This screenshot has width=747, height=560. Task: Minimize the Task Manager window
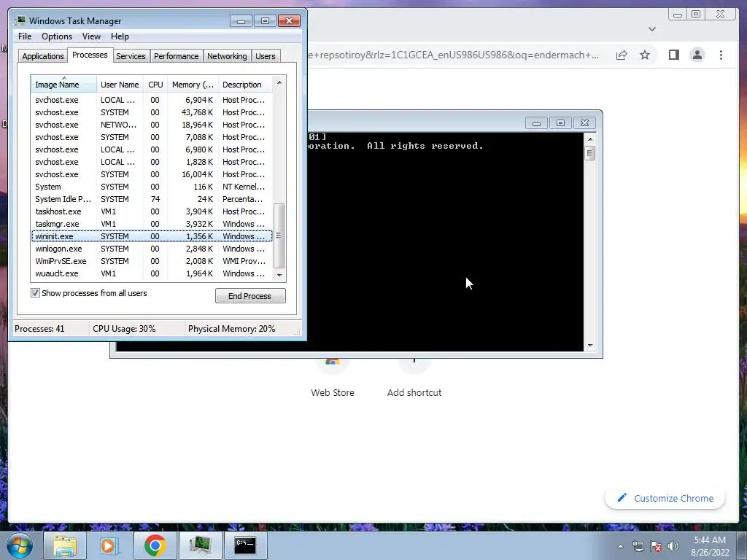click(x=241, y=21)
